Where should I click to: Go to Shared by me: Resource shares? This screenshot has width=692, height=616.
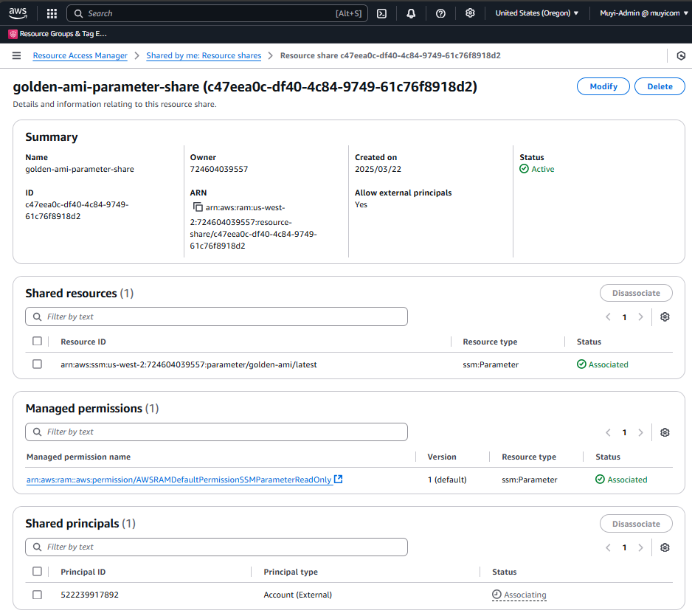204,55
